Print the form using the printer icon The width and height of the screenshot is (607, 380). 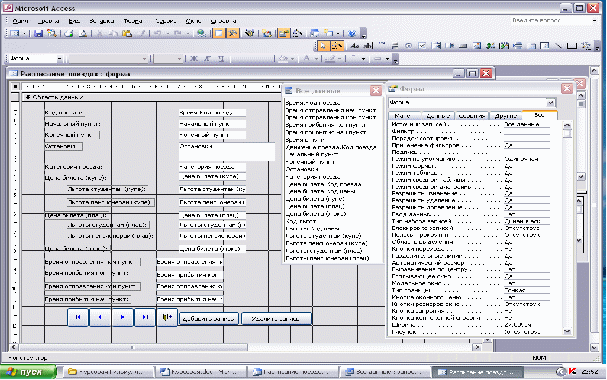[69, 33]
